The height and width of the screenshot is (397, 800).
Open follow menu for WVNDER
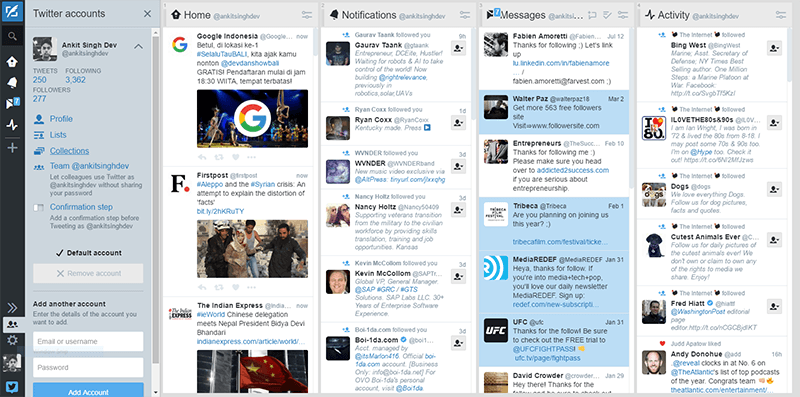(x=458, y=166)
